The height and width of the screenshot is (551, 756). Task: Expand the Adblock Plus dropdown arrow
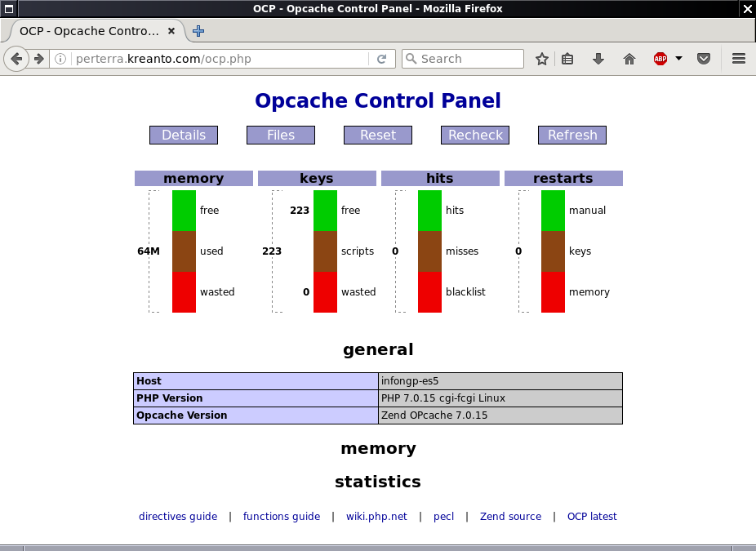click(678, 59)
